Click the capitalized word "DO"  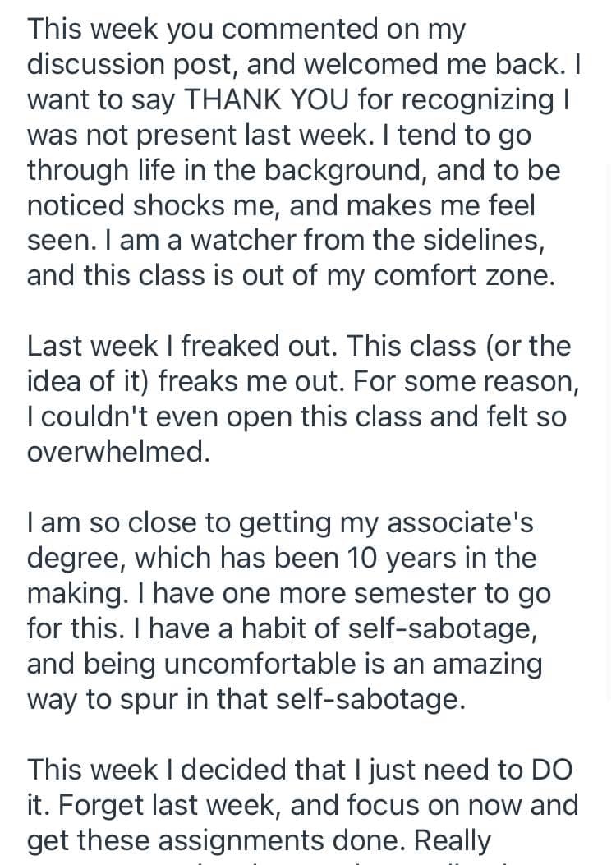551,770
